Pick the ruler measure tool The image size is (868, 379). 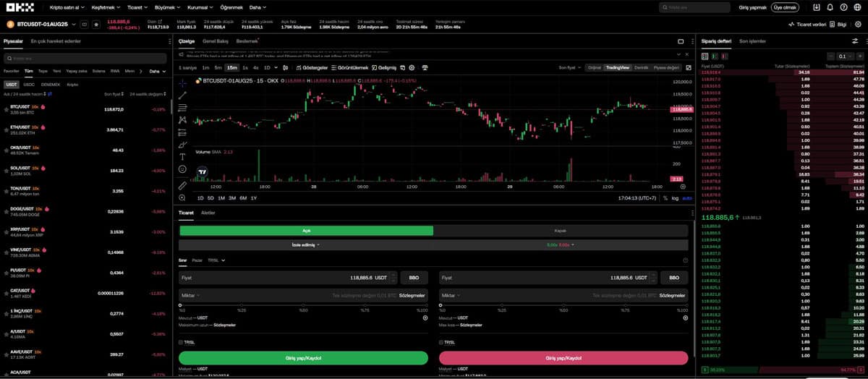pos(182,186)
